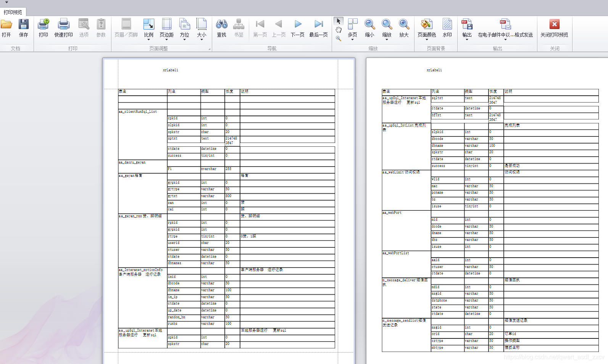Screen dimensions: 608x364
Task: Open send via e-mail format dropdown
Action: [x=505, y=29]
